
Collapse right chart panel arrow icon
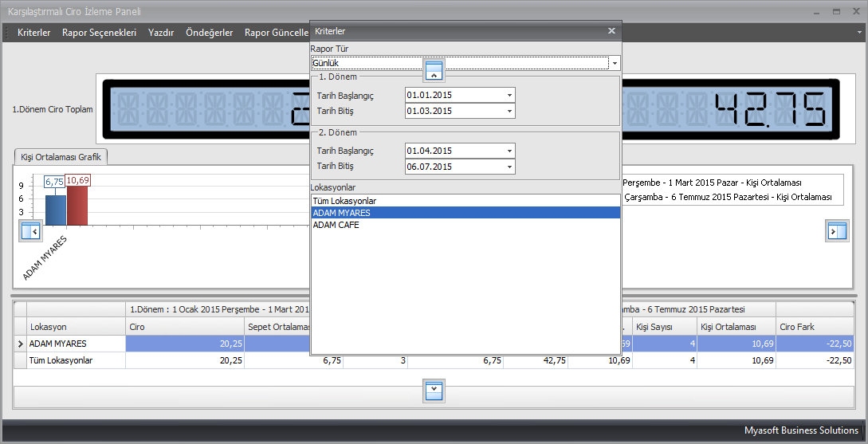coord(837,231)
